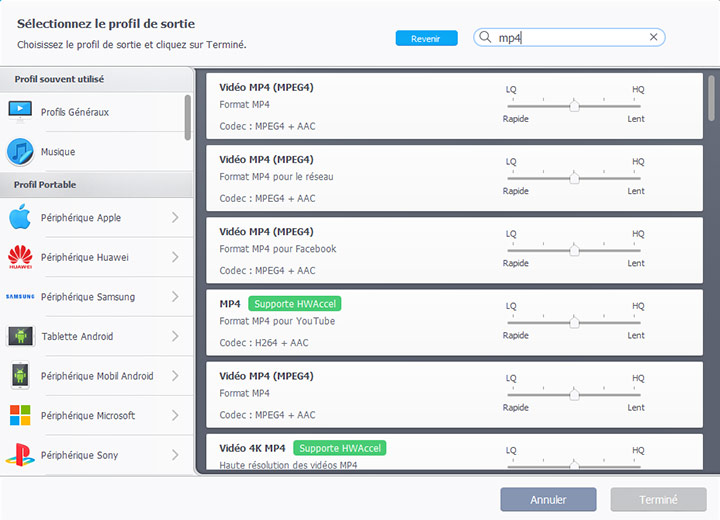Select the Musique note icon
Image resolution: width=720 pixels, height=520 pixels.
(x=20, y=152)
